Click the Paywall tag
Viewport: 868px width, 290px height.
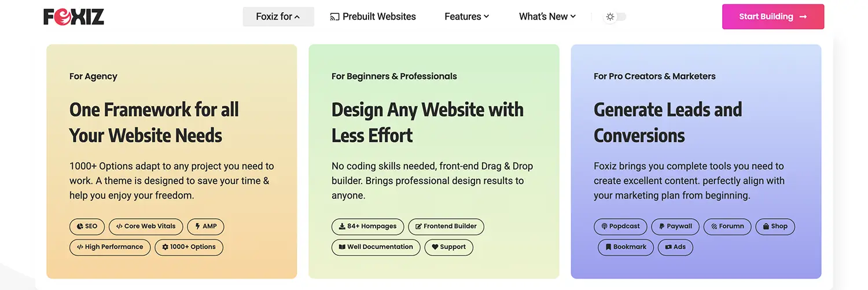675,226
